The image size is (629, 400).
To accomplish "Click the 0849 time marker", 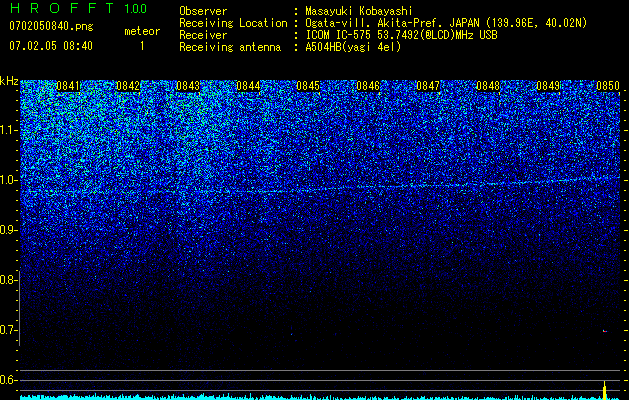I will tap(548, 86).
